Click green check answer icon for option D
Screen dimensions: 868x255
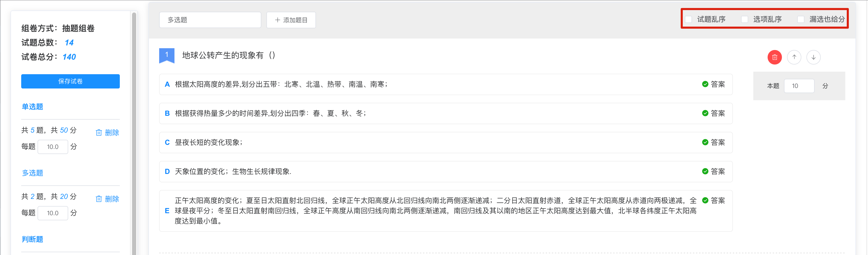pos(705,171)
